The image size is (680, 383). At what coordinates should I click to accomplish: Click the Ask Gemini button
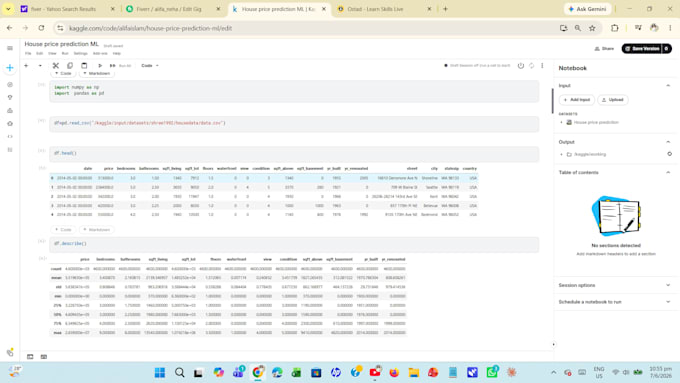587,9
